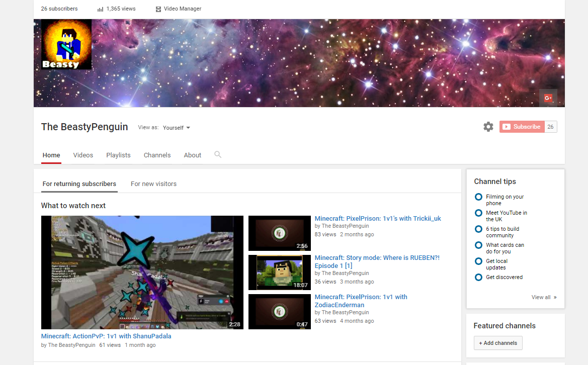Click the Channel tips heading
Viewport: 588px width, 365px height.
[495, 181]
